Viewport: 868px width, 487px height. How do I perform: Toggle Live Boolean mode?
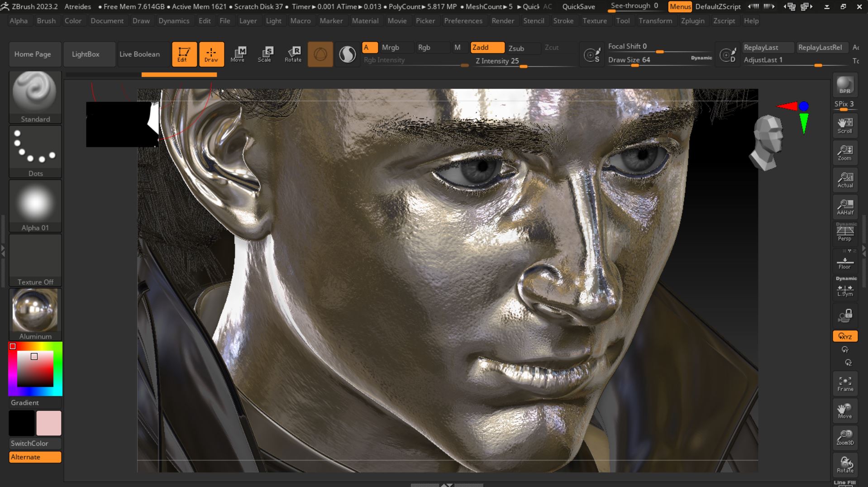tap(143, 54)
